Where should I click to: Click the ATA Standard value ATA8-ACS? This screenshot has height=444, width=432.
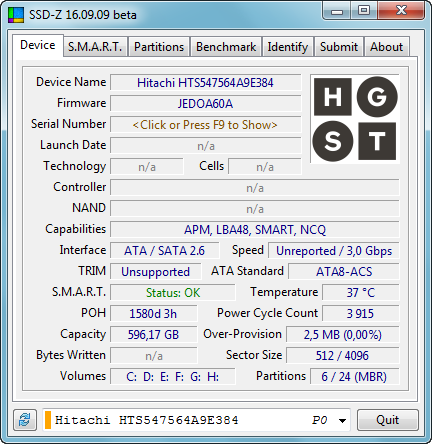[344, 272]
